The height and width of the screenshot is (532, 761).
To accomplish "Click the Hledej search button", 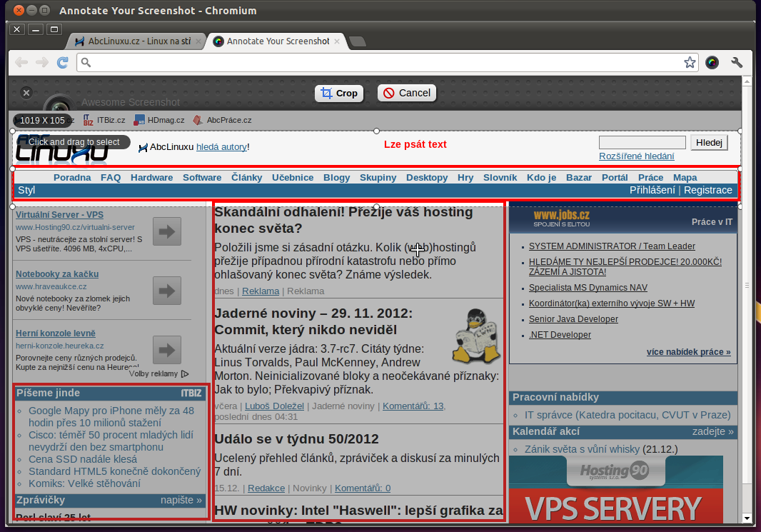I will point(709,142).
